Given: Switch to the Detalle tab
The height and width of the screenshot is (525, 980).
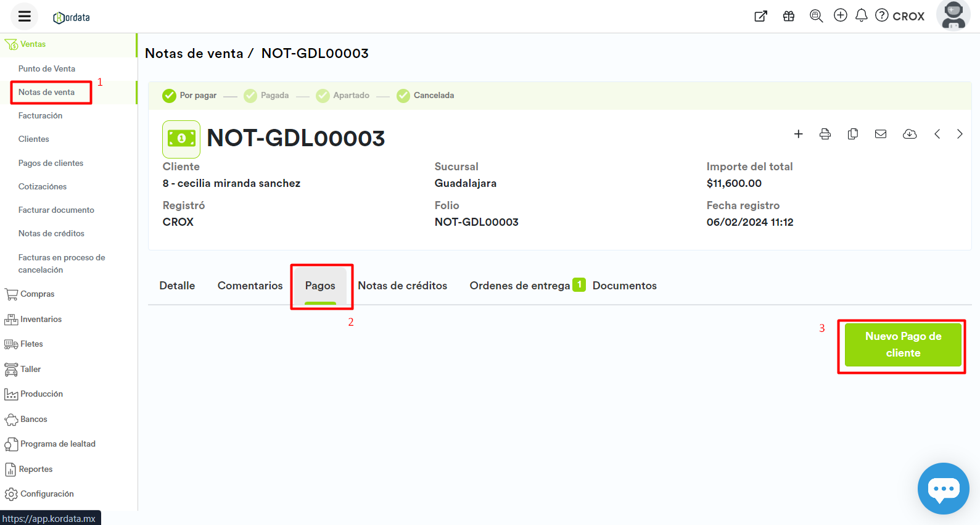Looking at the screenshot, I should [x=177, y=286].
